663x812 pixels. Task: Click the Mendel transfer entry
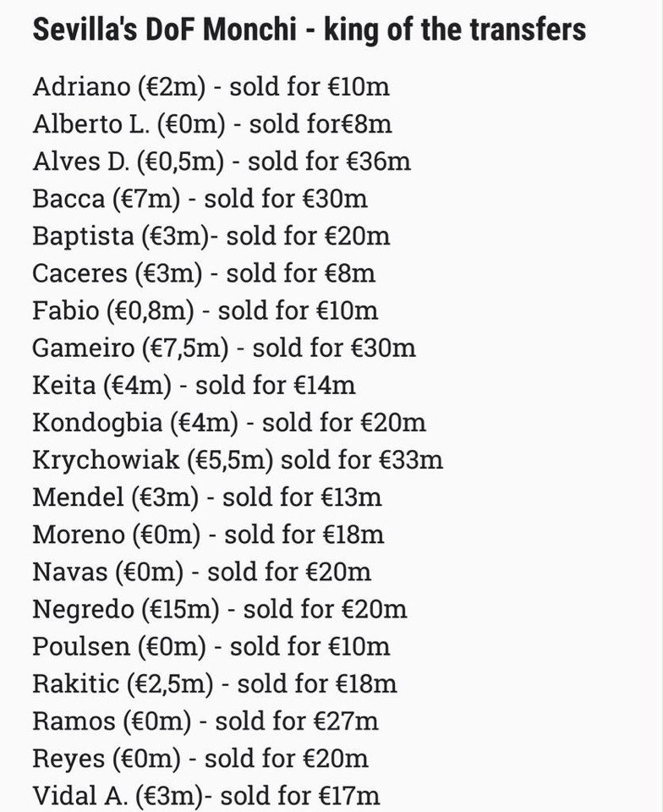coord(207,497)
